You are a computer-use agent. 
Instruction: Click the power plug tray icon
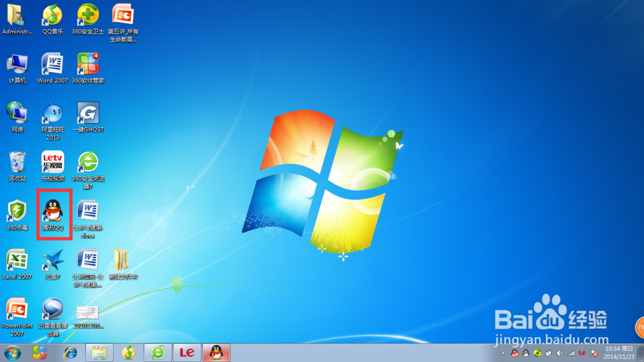coord(548,353)
